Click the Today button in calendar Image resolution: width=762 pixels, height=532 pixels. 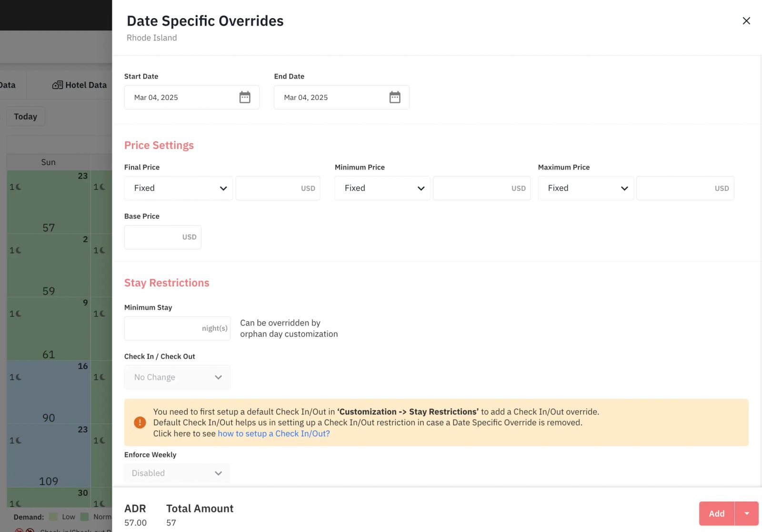(26, 117)
